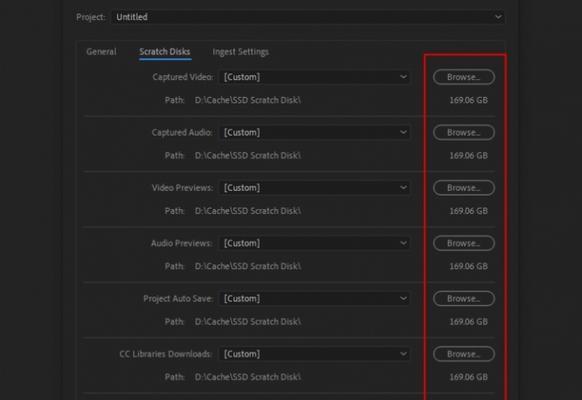Browse for Video Previews folder
The width and height of the screenshot is (582, 400).
point(464,188)
